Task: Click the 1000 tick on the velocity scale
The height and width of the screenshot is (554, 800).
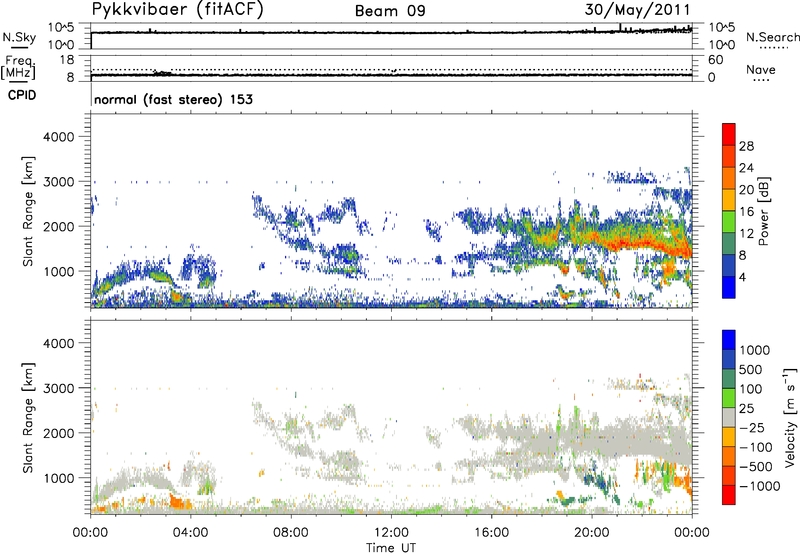Action: [755, 350]
